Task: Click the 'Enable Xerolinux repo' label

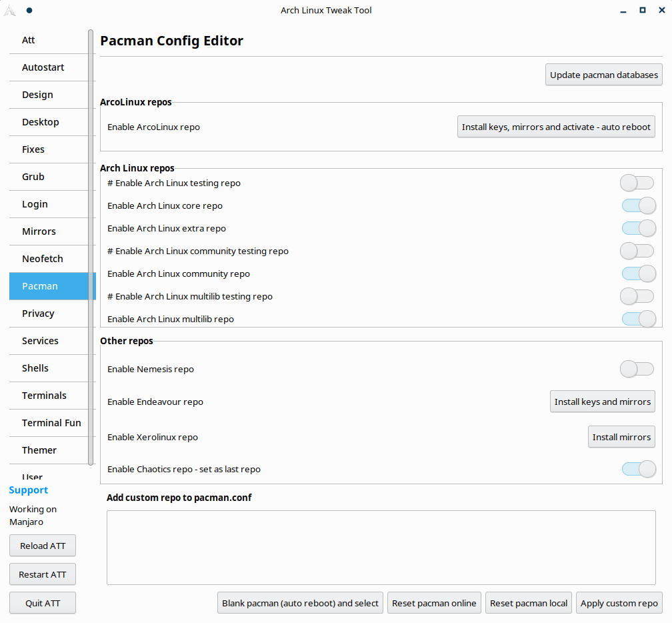Action: (153, 438)
